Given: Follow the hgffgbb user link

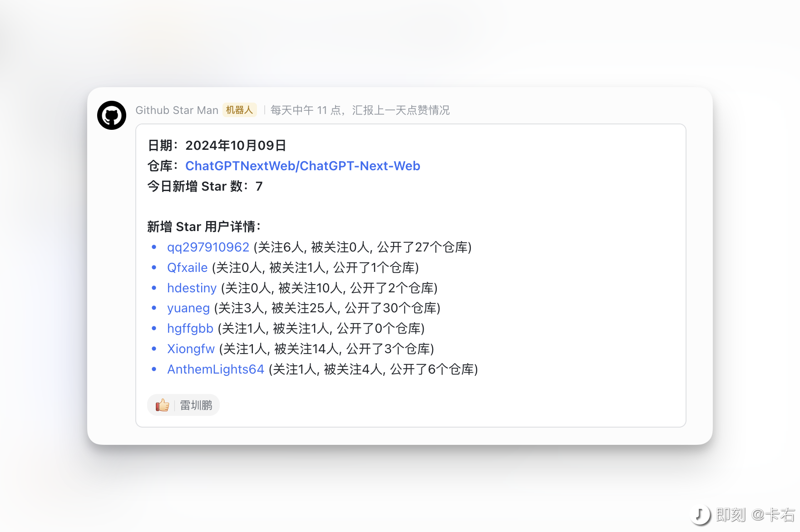Looking at the screenshot, I should coord(190,329).
